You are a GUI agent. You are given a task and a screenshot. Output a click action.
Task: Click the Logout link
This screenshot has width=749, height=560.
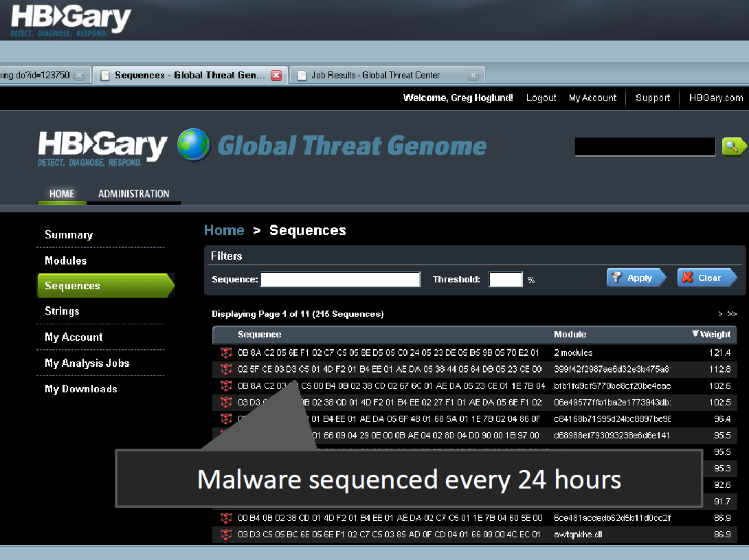[x=541, y=98]
